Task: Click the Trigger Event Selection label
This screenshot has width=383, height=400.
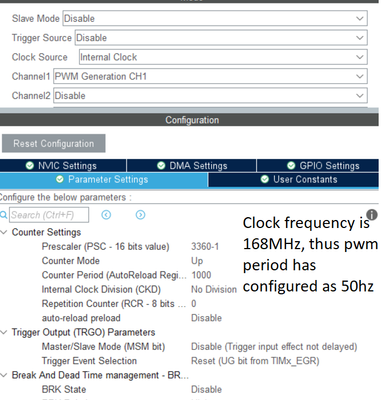Action: (x=89, y=361)
